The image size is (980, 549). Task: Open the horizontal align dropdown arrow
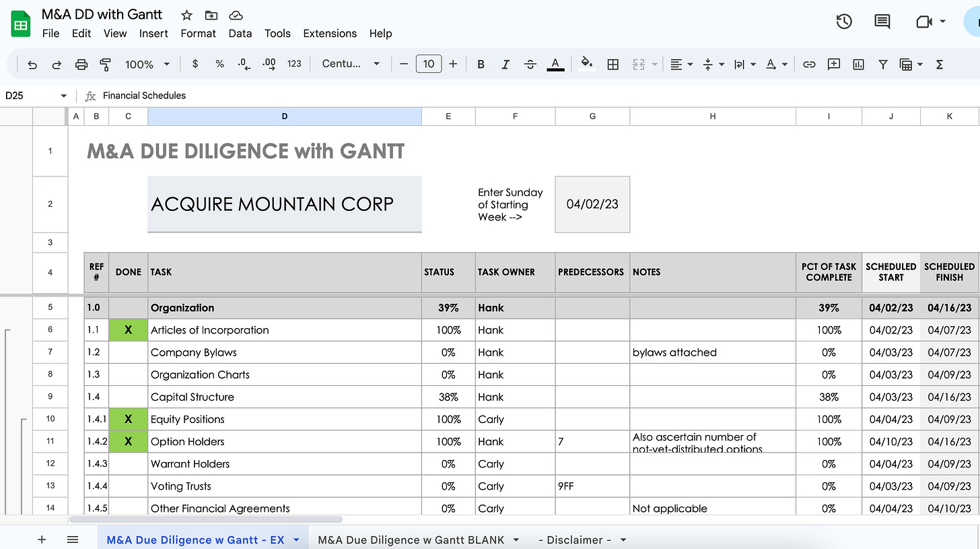click(690, 64)
